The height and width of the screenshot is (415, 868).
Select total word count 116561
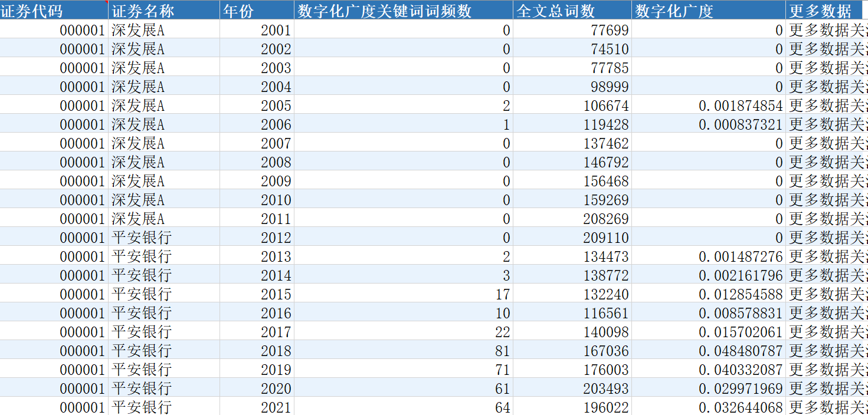[572, 313]
